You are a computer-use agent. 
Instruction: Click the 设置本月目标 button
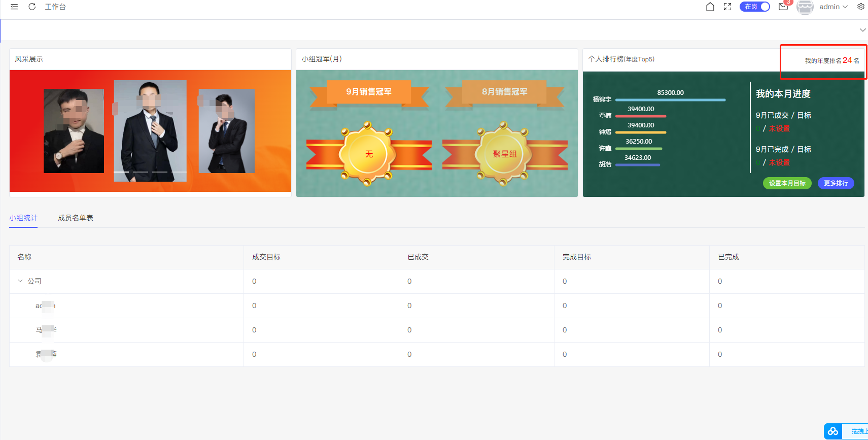[787, 183]
